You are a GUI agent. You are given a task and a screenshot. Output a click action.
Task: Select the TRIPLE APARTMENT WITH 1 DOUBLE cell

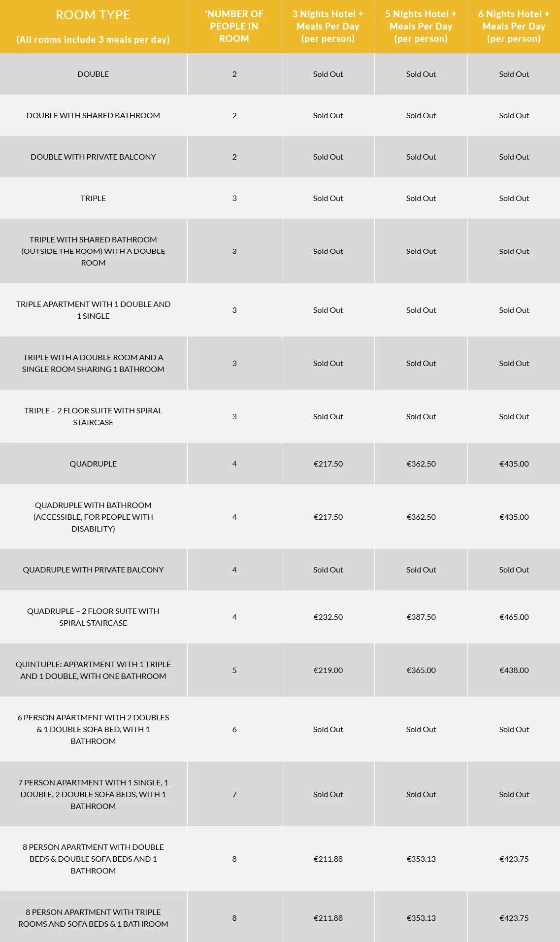[x=93, y=310]
